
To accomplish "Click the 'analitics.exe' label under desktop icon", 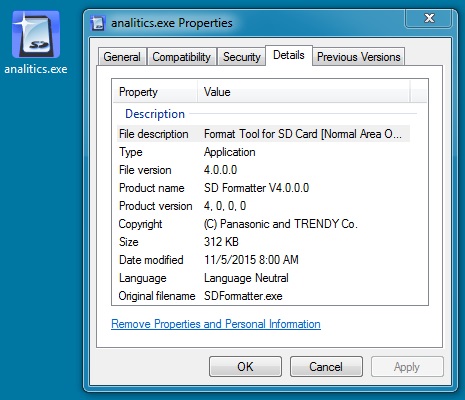I will 36,69.
